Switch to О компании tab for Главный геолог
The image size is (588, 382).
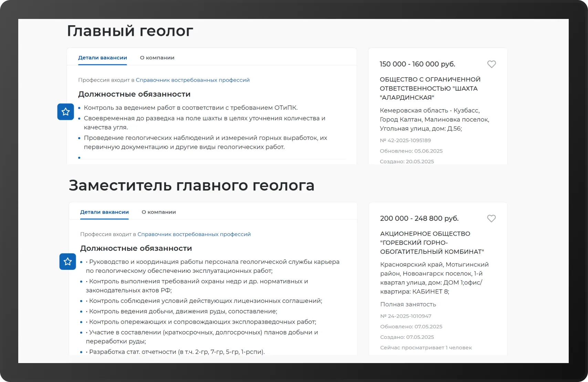pyautogui.click(x=157, y=58)
